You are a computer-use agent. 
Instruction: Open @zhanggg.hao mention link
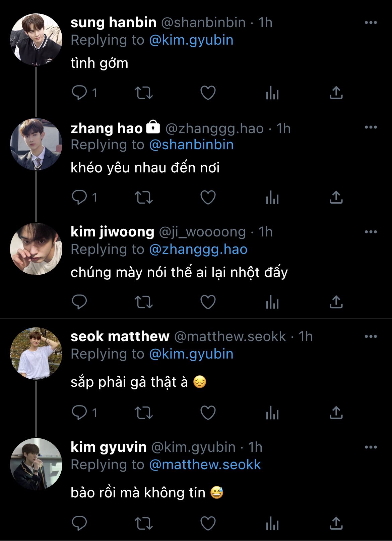tap(198, 249)
